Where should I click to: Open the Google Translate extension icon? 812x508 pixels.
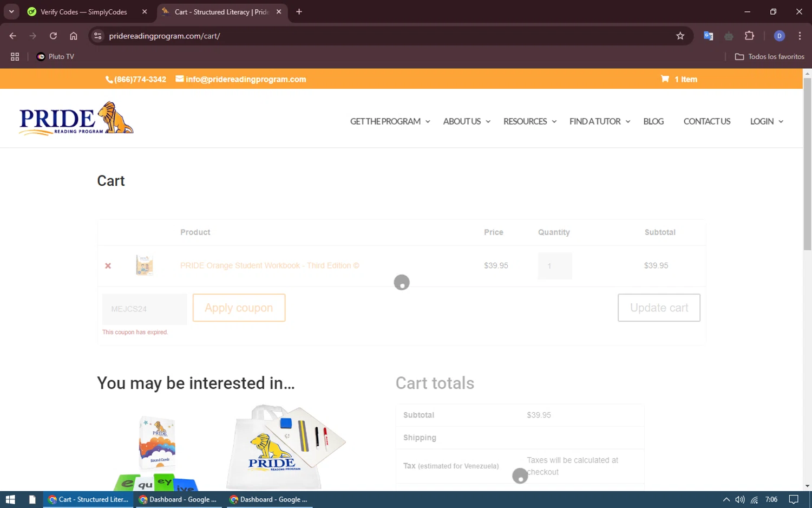708,36
